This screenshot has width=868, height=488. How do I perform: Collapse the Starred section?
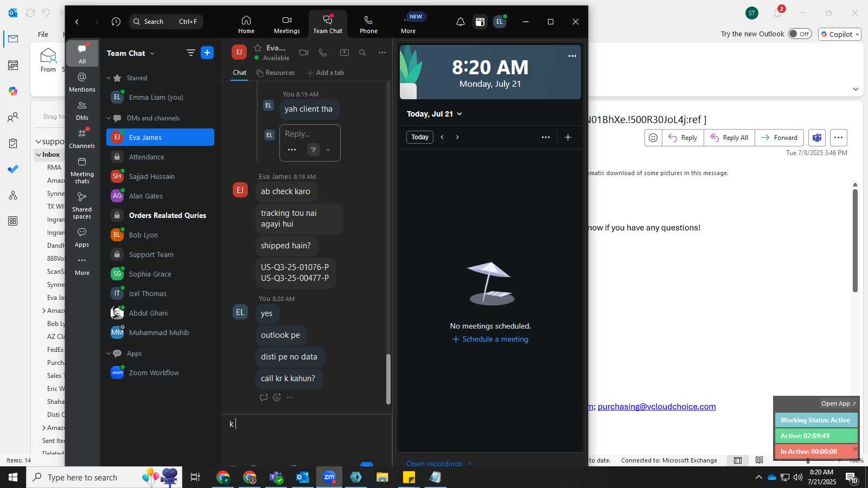pyautogui.click(x=108, y=78)
